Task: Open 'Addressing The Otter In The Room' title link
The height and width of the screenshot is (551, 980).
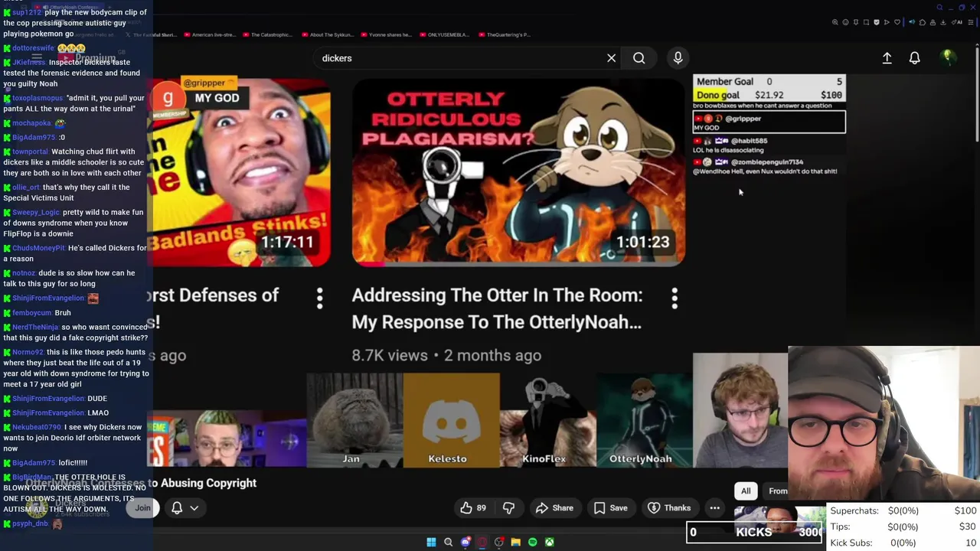Action: [x=497, y=308]
